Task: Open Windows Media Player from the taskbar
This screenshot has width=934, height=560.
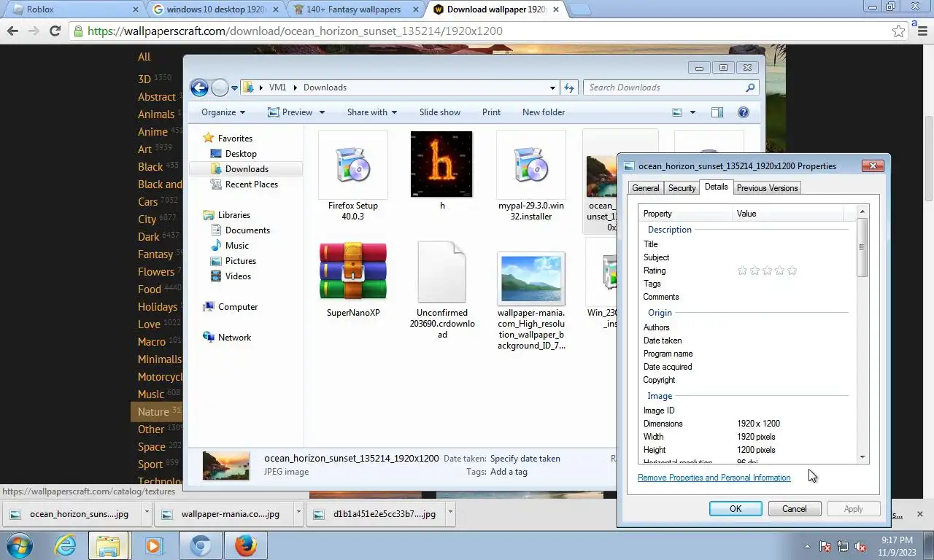Action: (x=154, y=545)
